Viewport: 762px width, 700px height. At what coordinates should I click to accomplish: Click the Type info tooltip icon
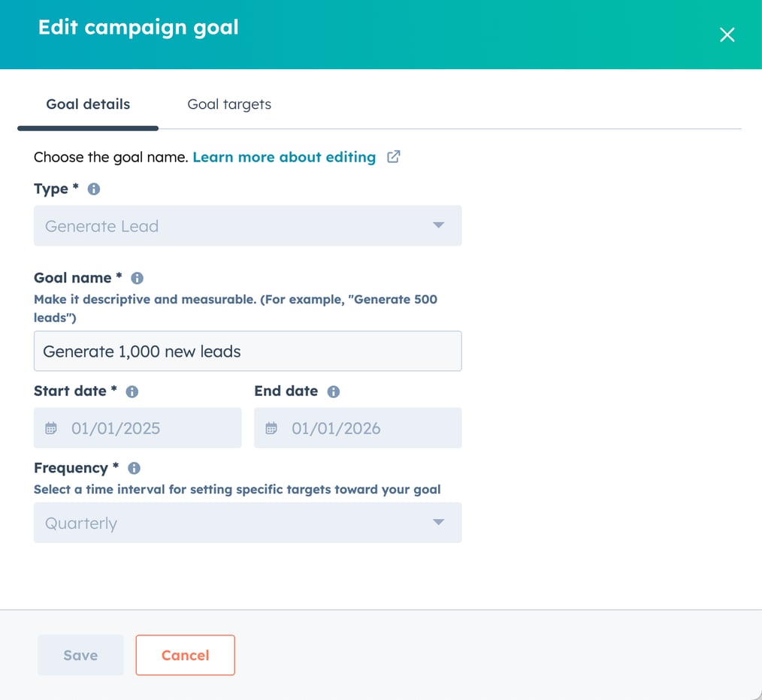click(93, 189)
